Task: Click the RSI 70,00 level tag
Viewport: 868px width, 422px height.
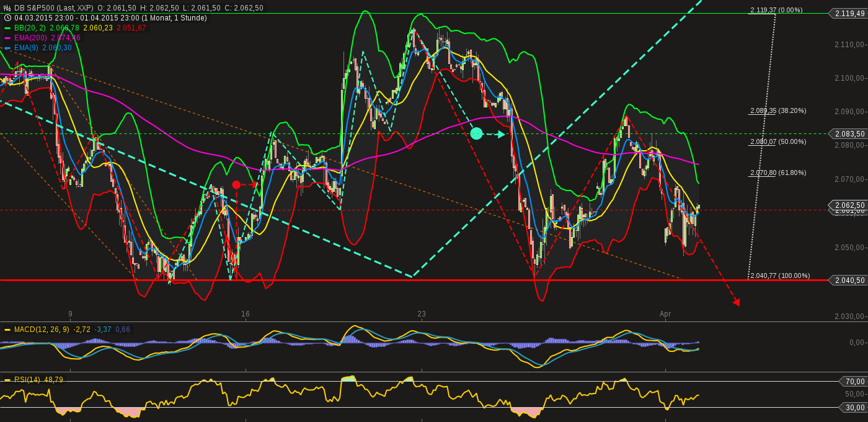Action: 854,381
